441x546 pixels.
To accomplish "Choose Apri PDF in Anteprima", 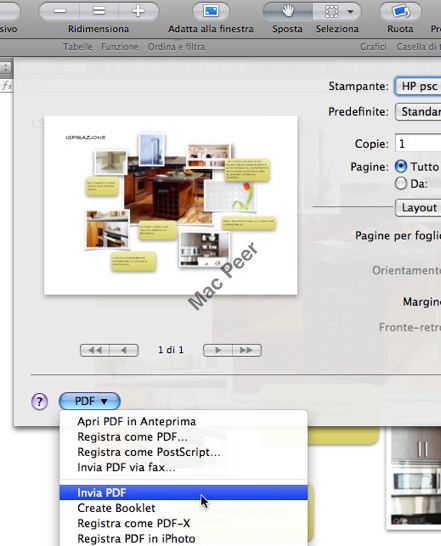I will click(184, 422).
